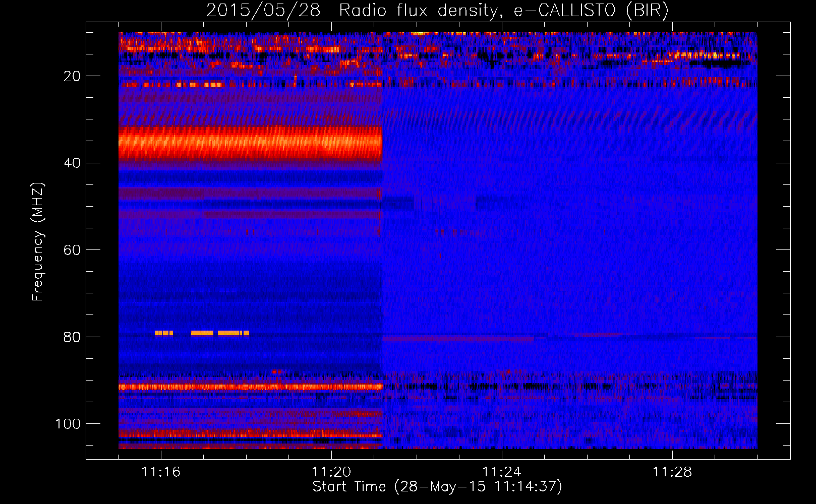Click the 20 MHz frequency tick label
Screen dimensions: 816x504
[72, 76]
